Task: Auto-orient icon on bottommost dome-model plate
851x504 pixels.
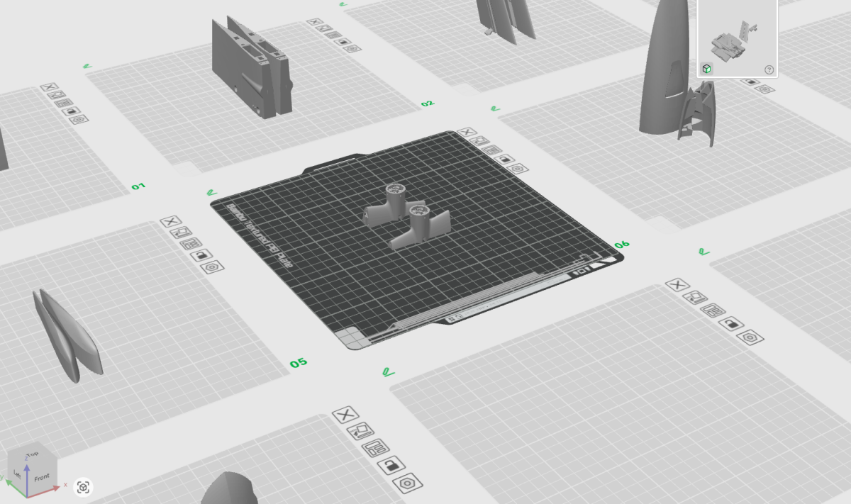Action: pyautogui.click(x=360, y=430)
